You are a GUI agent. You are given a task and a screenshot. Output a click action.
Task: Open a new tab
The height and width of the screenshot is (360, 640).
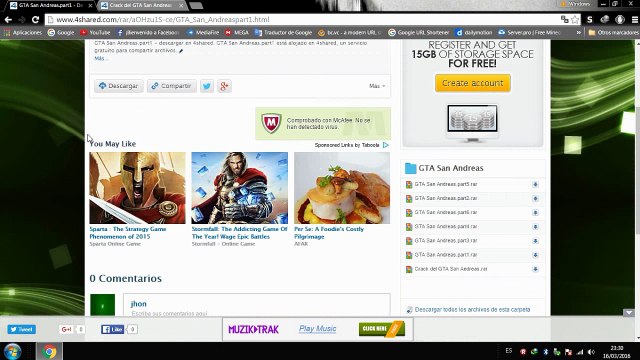coord(196,5)
